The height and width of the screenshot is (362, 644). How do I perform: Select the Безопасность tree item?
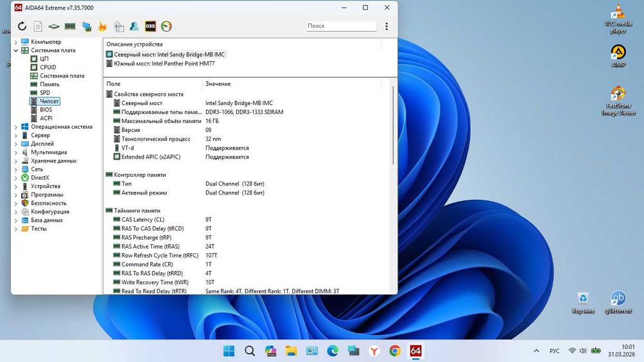pos(48,204)
